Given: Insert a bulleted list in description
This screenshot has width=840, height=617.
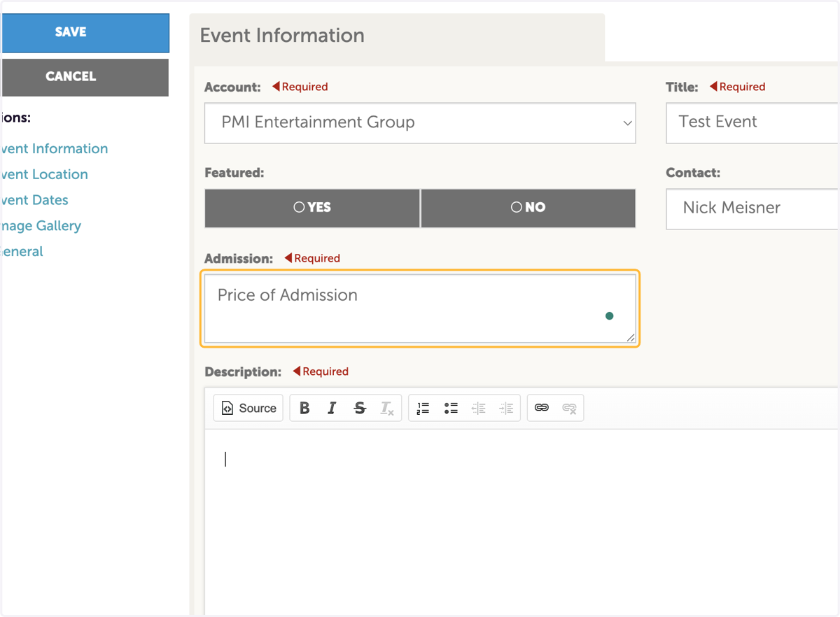Looking at the screenshot, I should [451, 408].
